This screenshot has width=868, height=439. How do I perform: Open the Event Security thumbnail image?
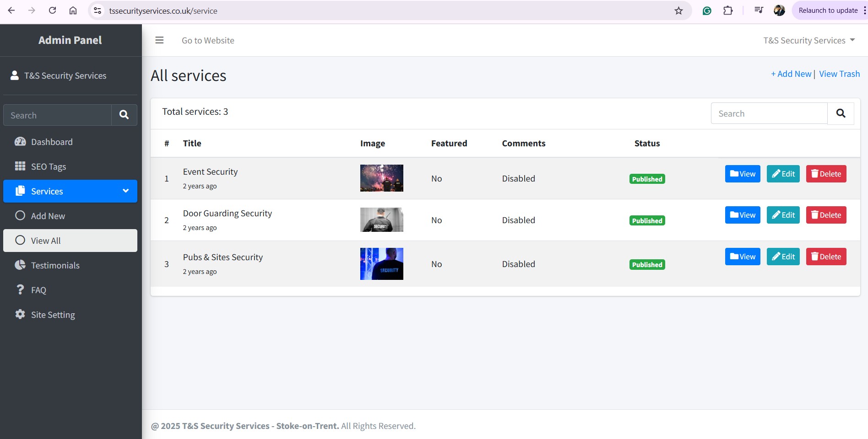click(x=381, y=178)
